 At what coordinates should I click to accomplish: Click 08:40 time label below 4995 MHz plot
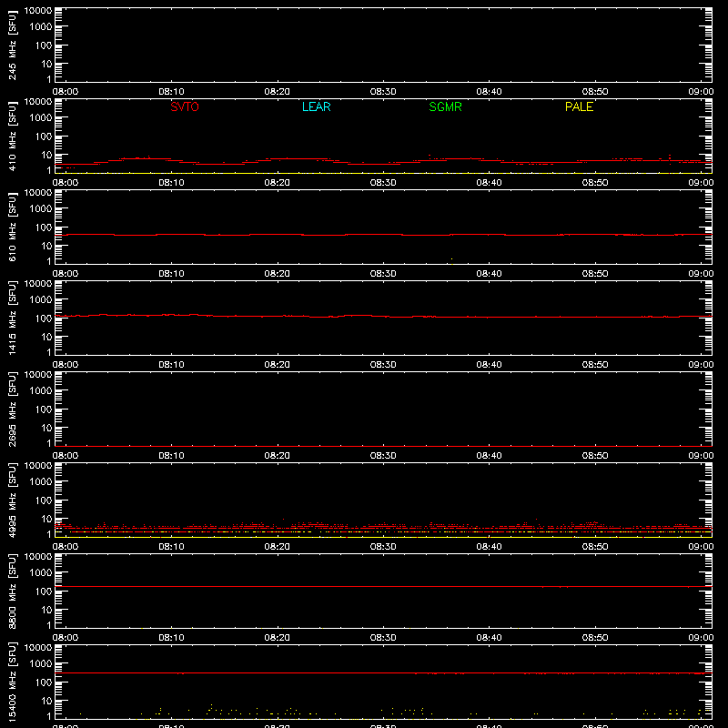[x=489, y=547]
